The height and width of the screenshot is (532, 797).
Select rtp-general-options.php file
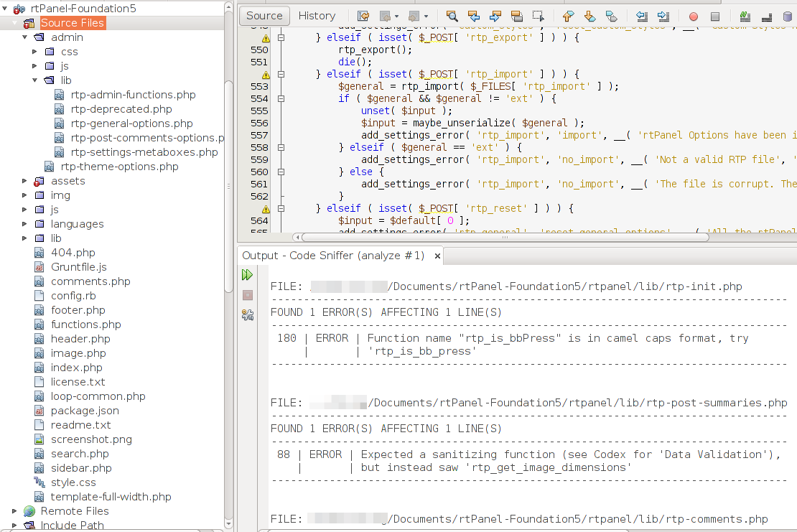(x=131, y=123)
